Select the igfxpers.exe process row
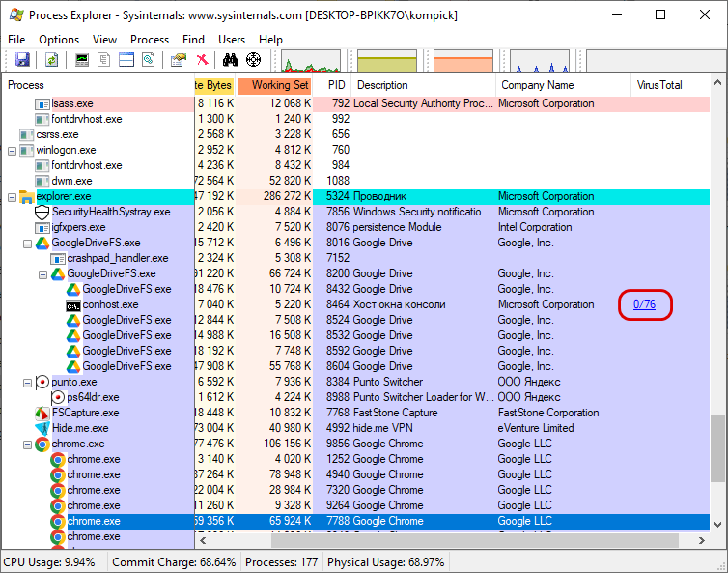This screenshot has width=728, height=573. point(355,227)
